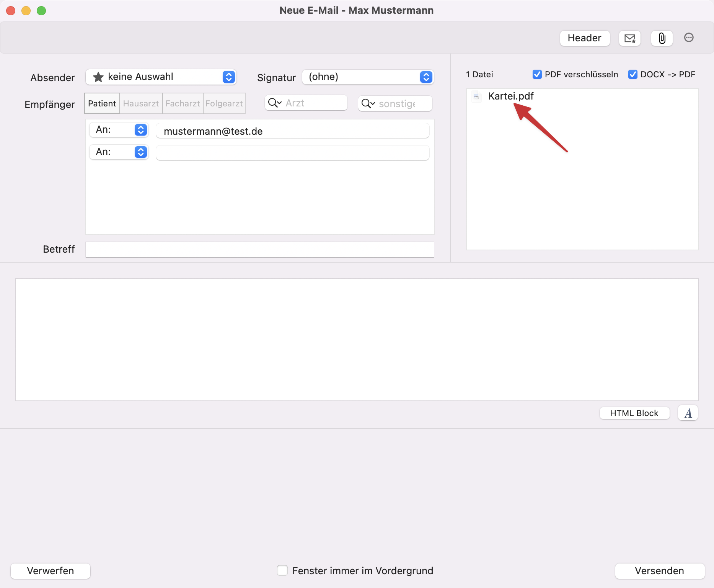Select the Facharzt recipient tab
The image size is (714, 588).
(183, 103)
